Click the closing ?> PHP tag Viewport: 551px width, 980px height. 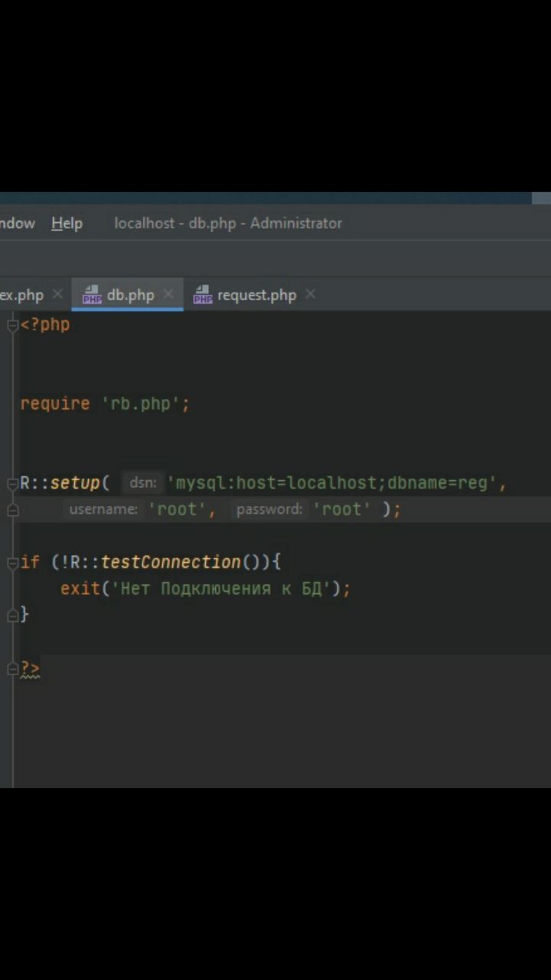coord(30,668)
